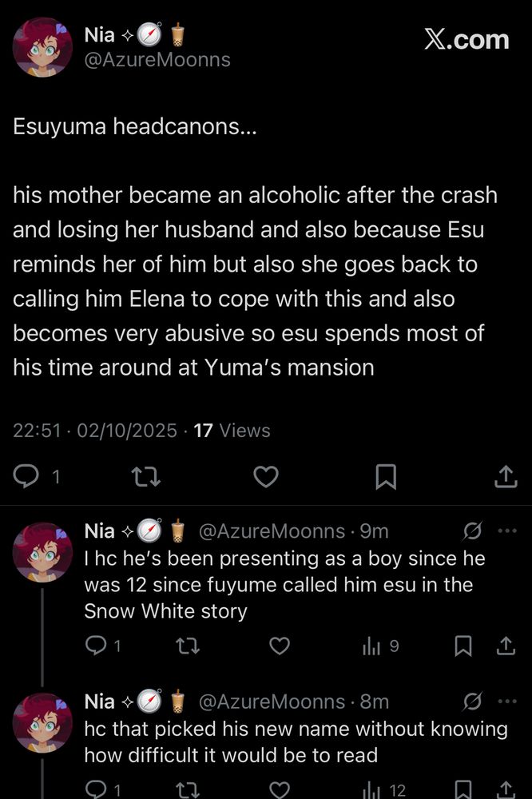Tap the Grok icon on the 8m reply

coord(473,702)
